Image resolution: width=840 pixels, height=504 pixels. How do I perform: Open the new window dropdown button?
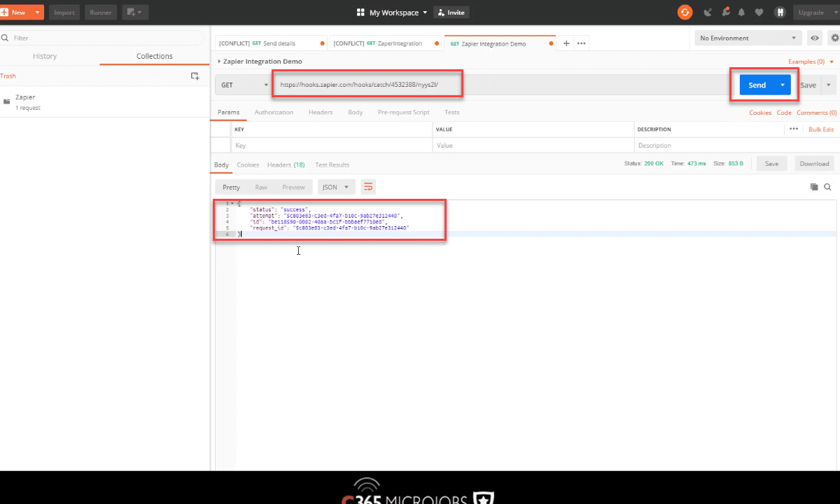(x=134, y=13)
